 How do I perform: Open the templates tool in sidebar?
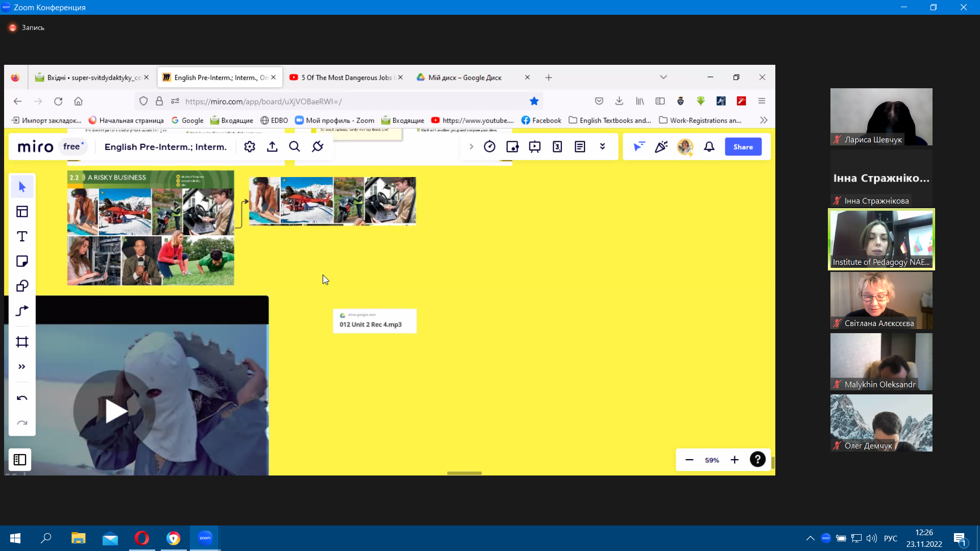tap(22, 212)
